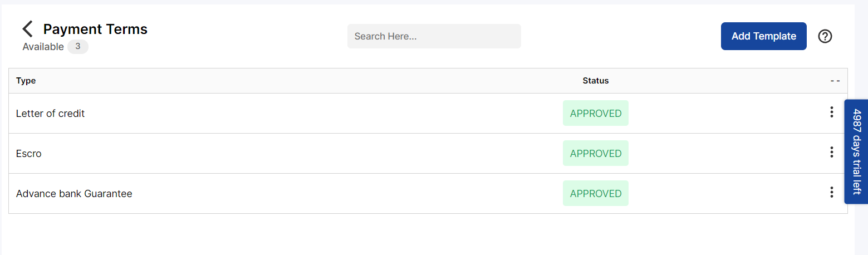Focus the Search Here input field
The height and width of the screenshot is (255, 868).
click(x=434, y=36)
